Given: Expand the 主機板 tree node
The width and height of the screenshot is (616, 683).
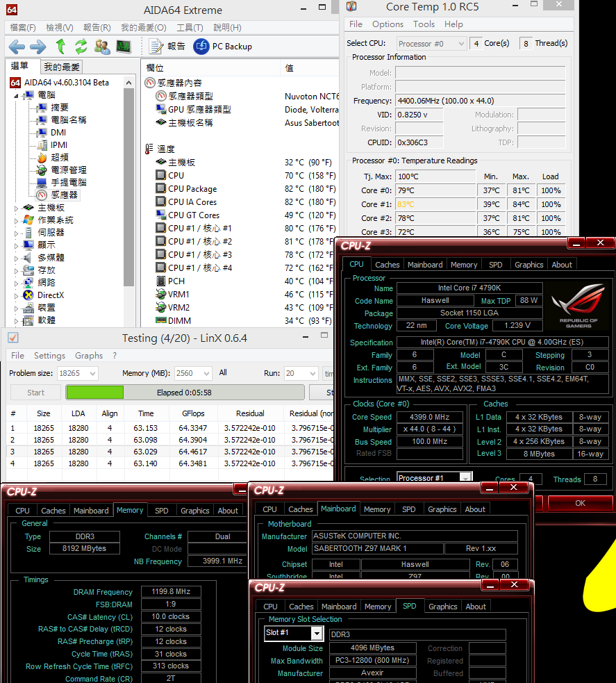Looking at the screenshot, I should pyautogui.click(x=16, y=208).
